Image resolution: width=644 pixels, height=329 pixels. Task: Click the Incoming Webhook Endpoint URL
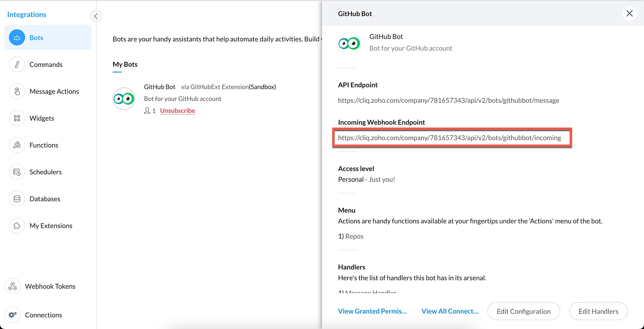(x=449, y=138)
